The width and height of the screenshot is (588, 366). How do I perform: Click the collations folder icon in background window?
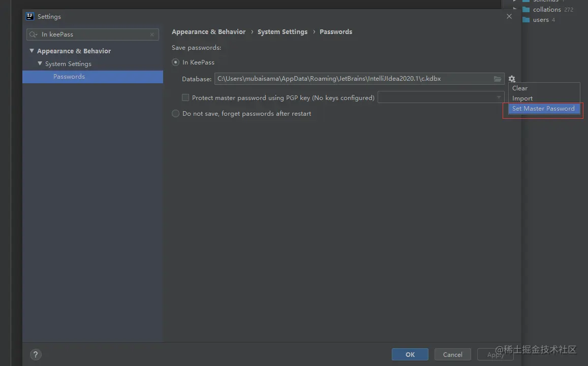pyautogui.click(x=526, y=9)
